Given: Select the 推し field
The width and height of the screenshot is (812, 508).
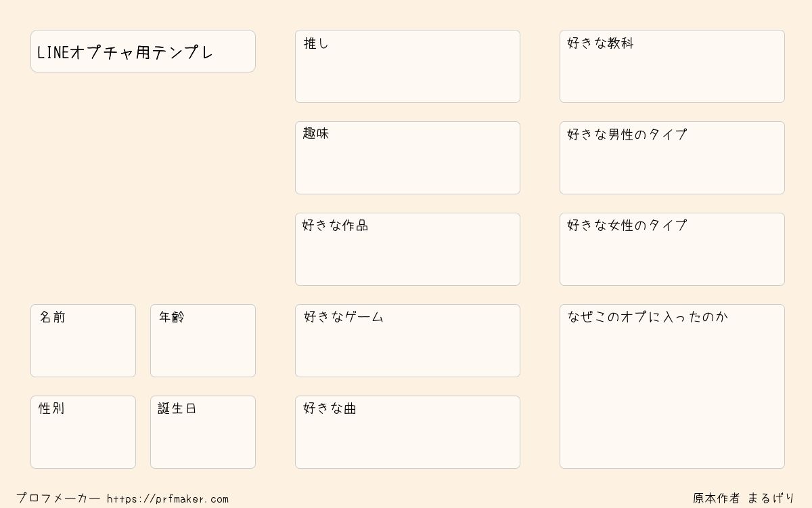Looking at the screenshot, I should [407, 66].
